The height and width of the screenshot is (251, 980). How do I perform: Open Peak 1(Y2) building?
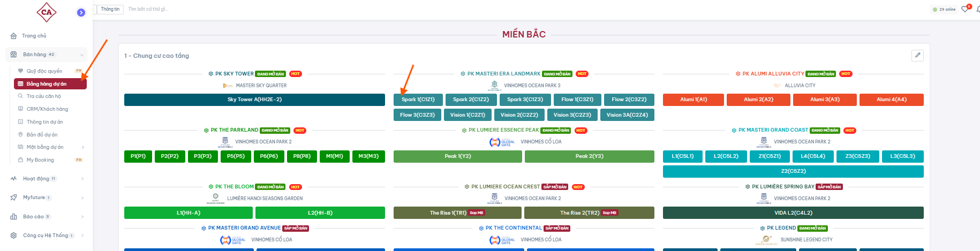(458, 156)
